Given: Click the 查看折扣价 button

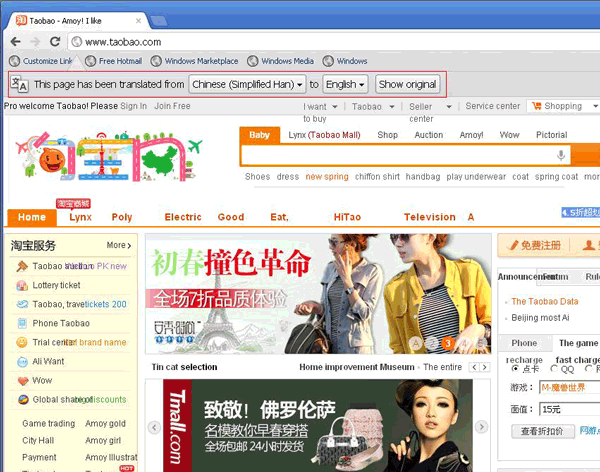Looking at the screenshot, I should click(x=543, y=431).
